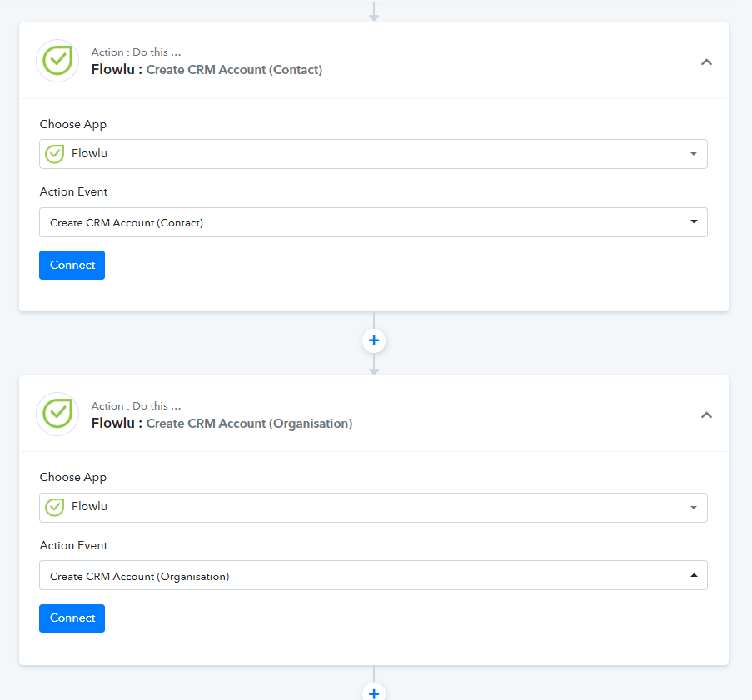752x700 pixels.
Task: Collapse the Create CRM Account (Contact) card
Action: pyautogui.click(x=706, y=62)
